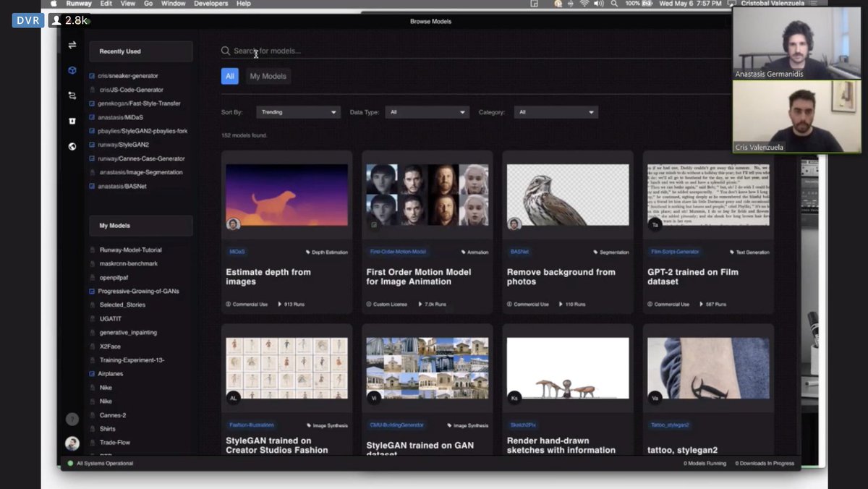Click the green All Systems Operational status dot
Image resolution: width=868 pixels, height=489 pixels.
pyautogui.click(x=70, y=463)
